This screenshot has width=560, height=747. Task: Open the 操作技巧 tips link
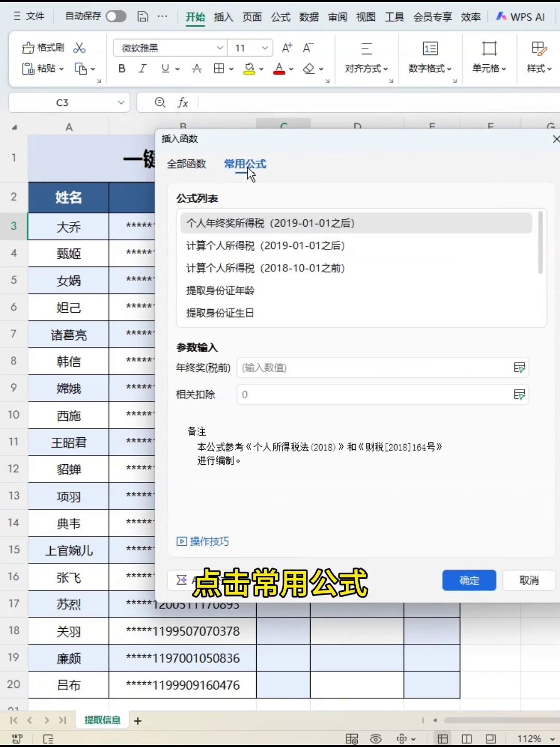[x=203, y=542]
